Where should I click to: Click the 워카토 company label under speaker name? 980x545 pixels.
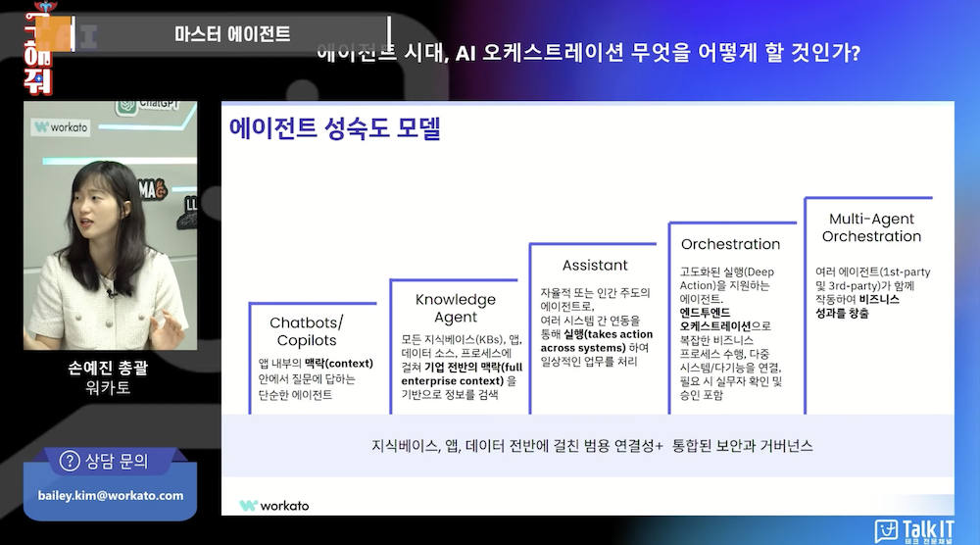pos(110,388)
